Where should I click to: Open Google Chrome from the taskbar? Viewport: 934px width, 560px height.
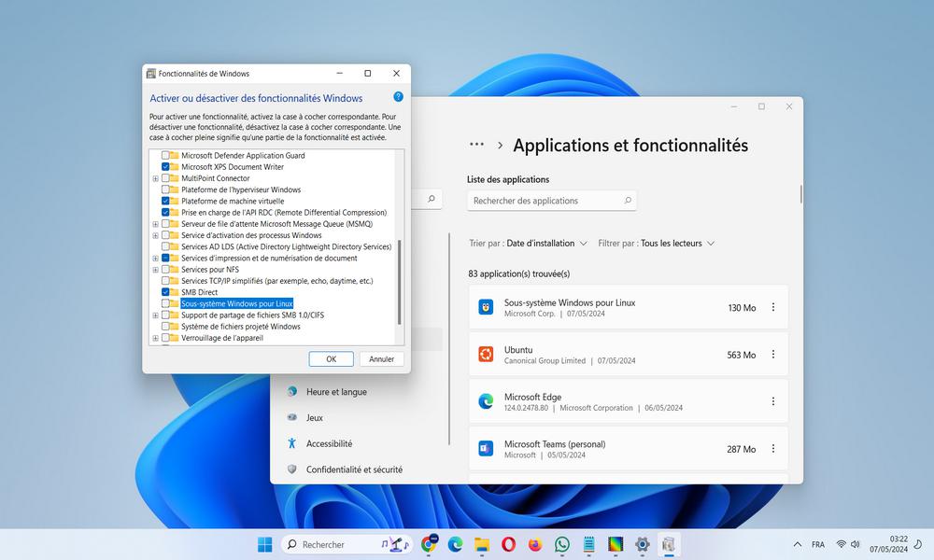429,544
